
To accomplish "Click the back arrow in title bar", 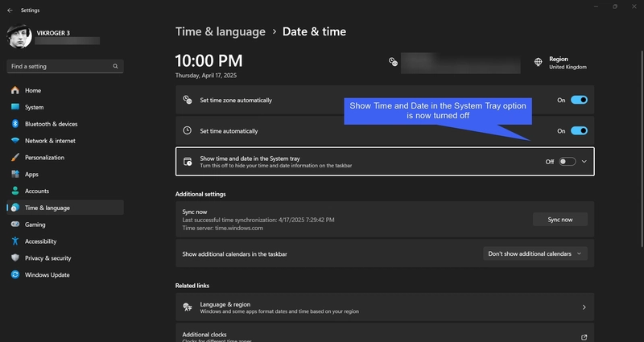I will point(10,10).
